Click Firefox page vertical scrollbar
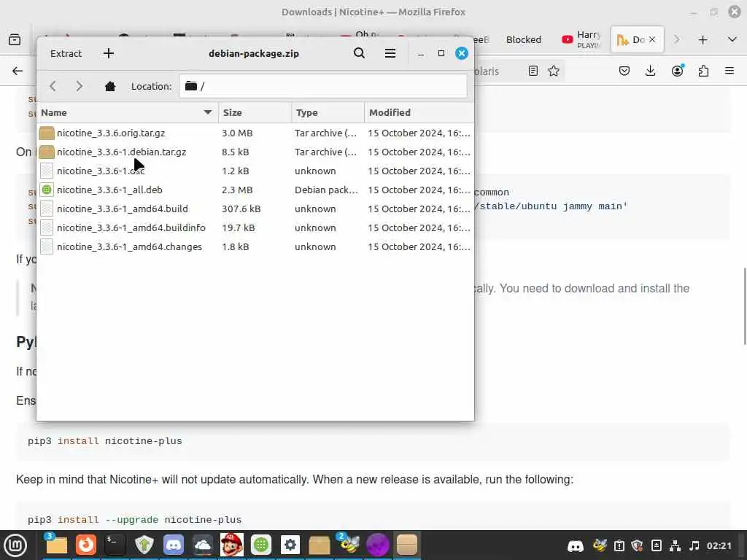Image resolution: width=747 pixels, height=560 pixels. point(744,306)
